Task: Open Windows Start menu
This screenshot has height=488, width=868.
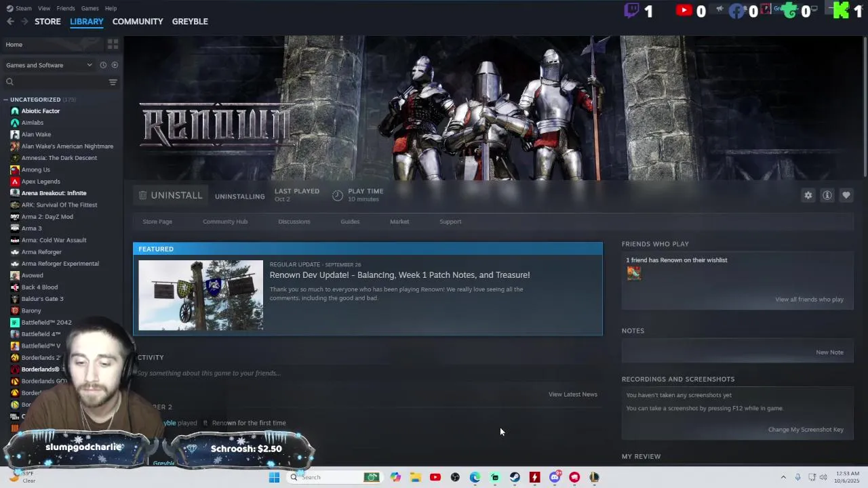Action: pyautogui.click(x=274, y=477)
